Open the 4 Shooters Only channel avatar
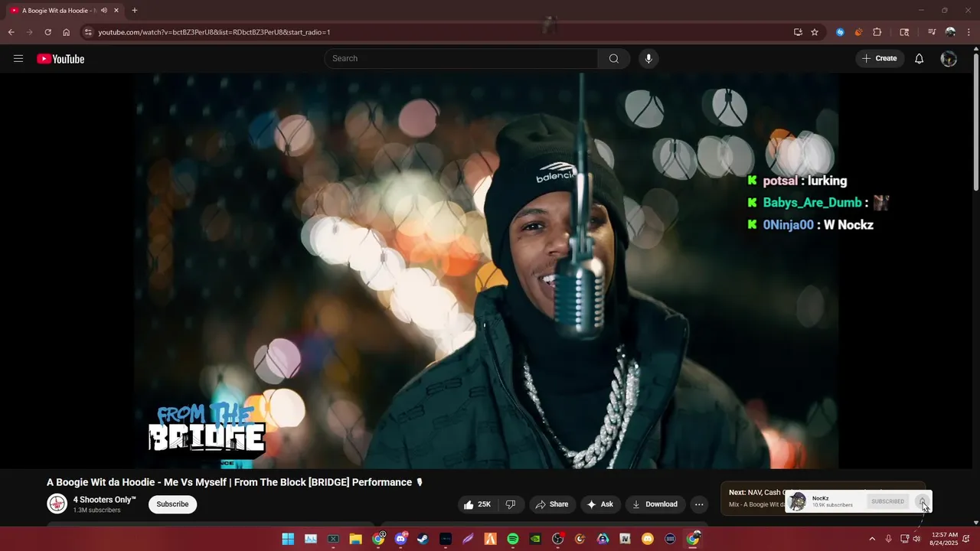The image size is (980, 551). pyautogui.click(x=57, y=504)
